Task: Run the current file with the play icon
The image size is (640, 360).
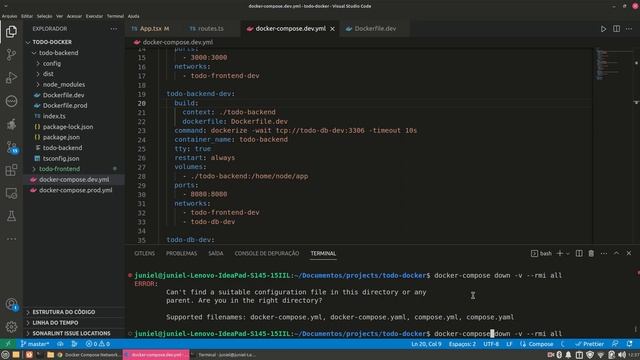Action: [x=603, y=29]
